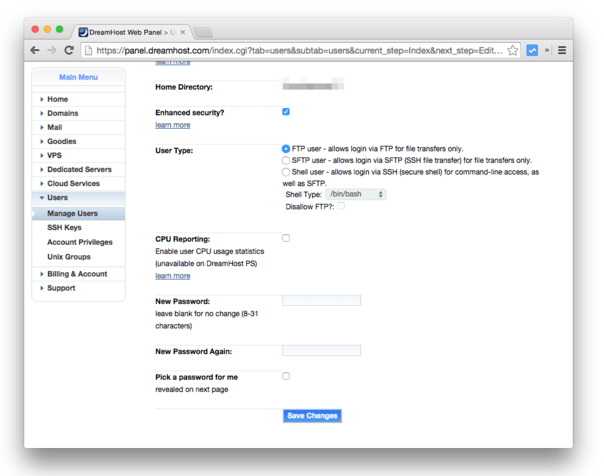The width and height of the screenshot is (604, 476).
Task: Click the browser back arrow
Action: 35,49
